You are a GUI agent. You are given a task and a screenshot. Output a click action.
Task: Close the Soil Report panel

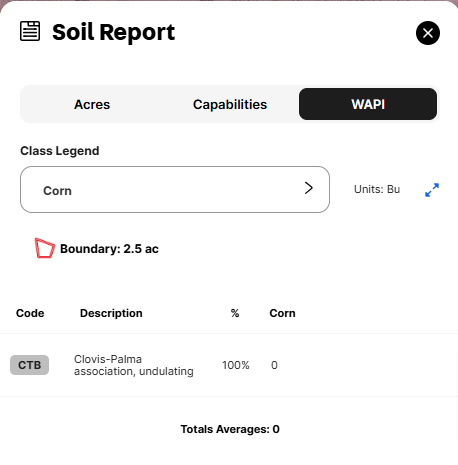coord(428,33)
